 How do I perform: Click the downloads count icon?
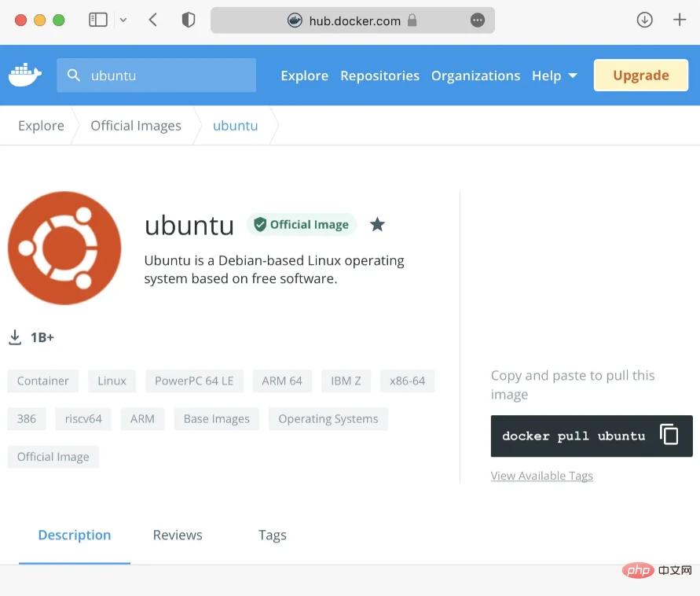click(15, 337)
